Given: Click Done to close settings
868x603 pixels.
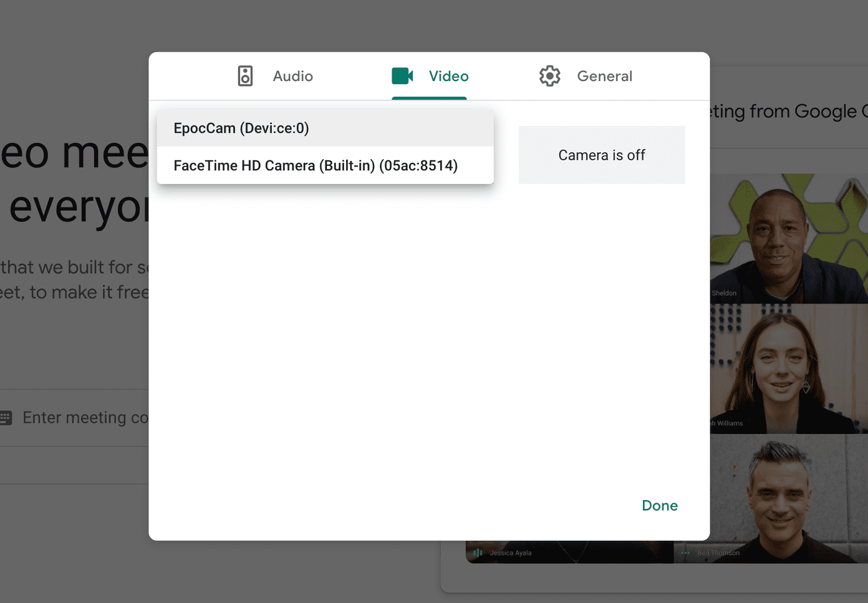Looking at the screenshot, I should pyautogui.click(x=660, y=506).
